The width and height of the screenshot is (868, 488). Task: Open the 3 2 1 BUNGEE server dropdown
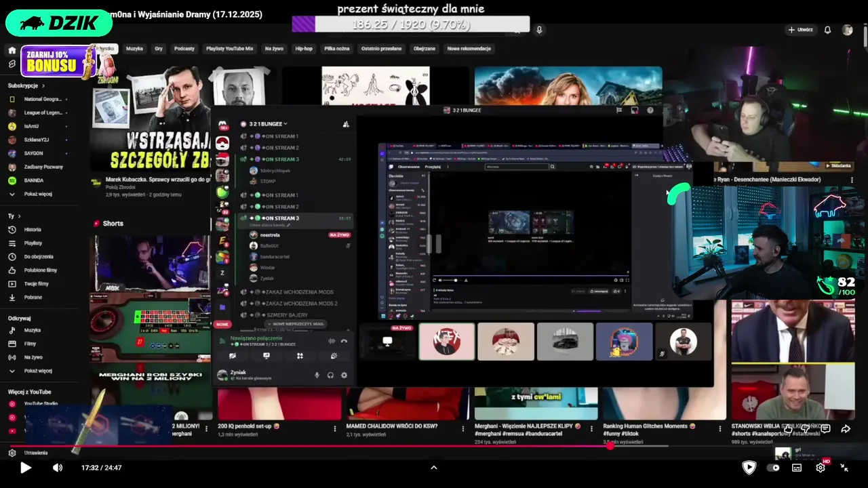(x=268, y=124)
